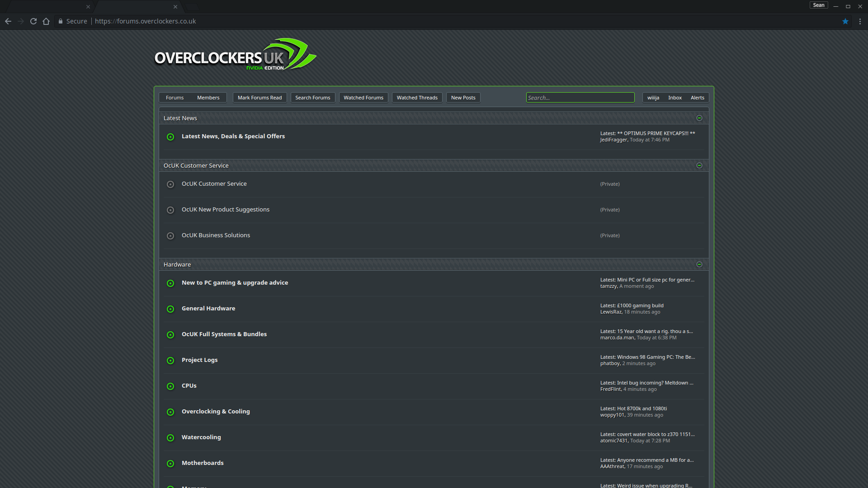Click the Secure padlock icon

tap(61, 21)
